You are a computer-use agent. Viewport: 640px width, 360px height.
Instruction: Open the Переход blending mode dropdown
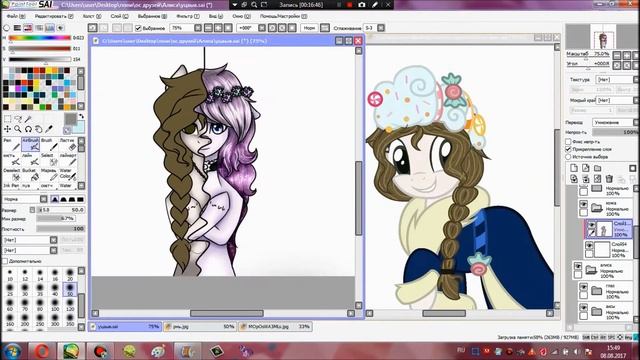pyautogui.click(x=614, y=122)
